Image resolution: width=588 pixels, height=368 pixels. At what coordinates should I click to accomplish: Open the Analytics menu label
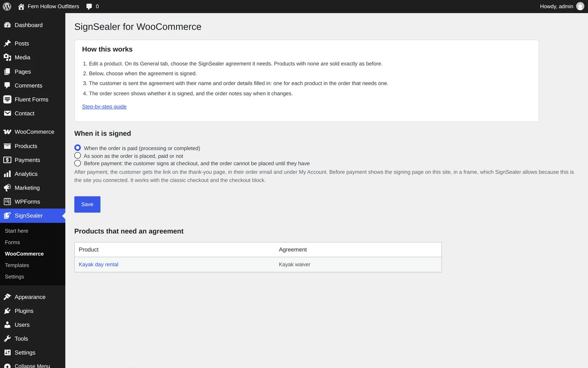click(x=26, y=174)
